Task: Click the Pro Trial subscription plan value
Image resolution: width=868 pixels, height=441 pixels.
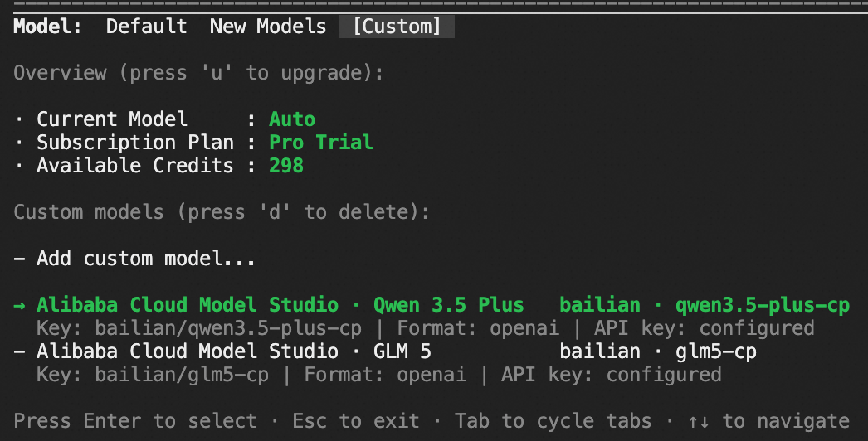Action: pyautogui.click(x=320, y=143)
